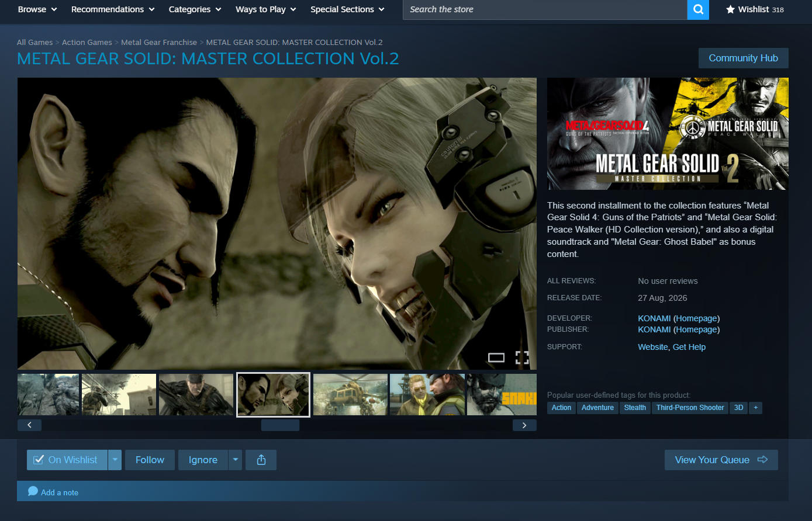Image resolution: width=812 pixels, height=521 pixels.
Task: Click the fullscreen icon on the screenshot
Action: 522,357
